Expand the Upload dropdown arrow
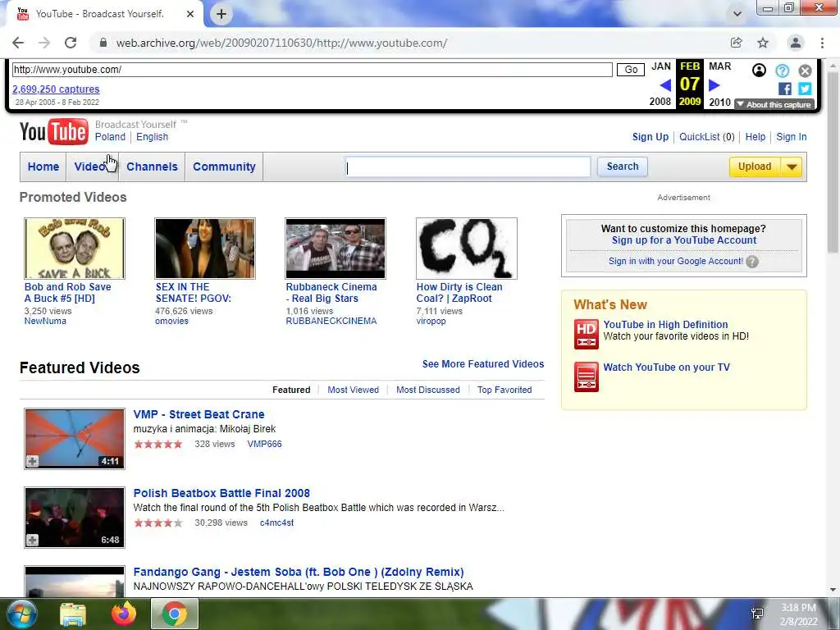Screen dimensions: 840x630 [x=792, y=167]
